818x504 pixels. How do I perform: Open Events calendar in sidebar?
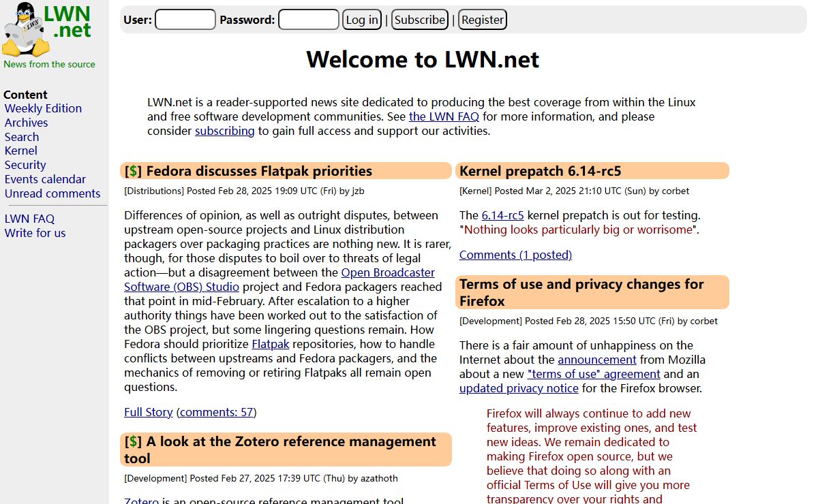[x=45, y=179]
